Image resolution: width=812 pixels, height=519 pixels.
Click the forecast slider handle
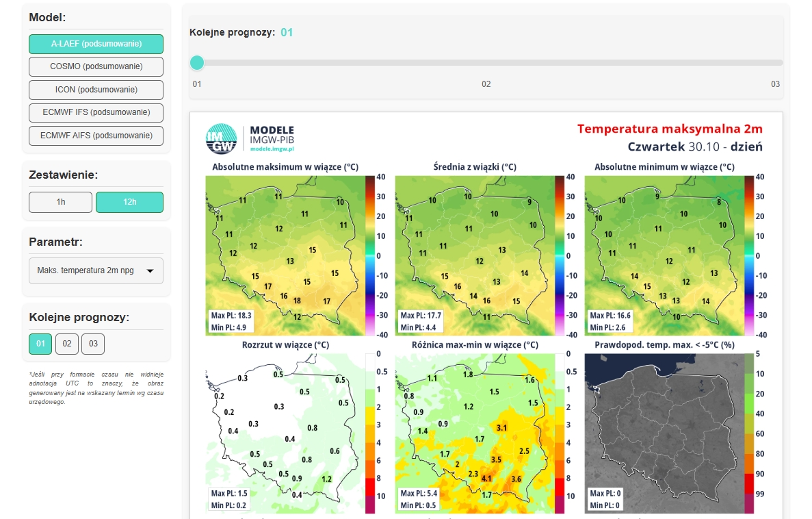click(x=197, y=63)
